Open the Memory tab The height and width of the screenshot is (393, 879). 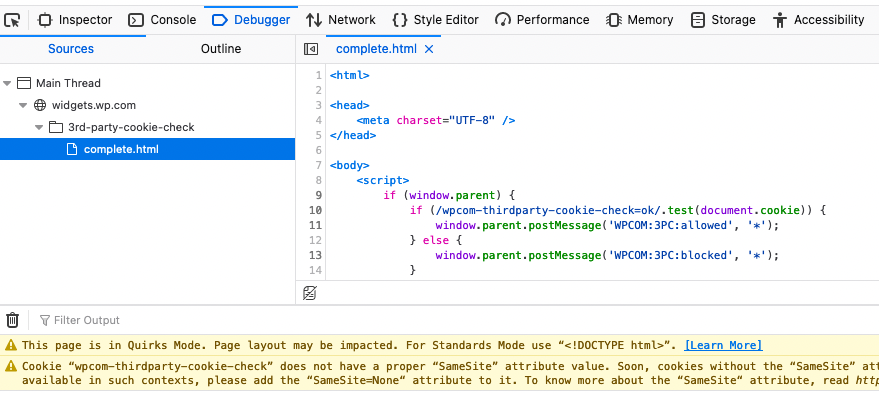coord(640,20)
